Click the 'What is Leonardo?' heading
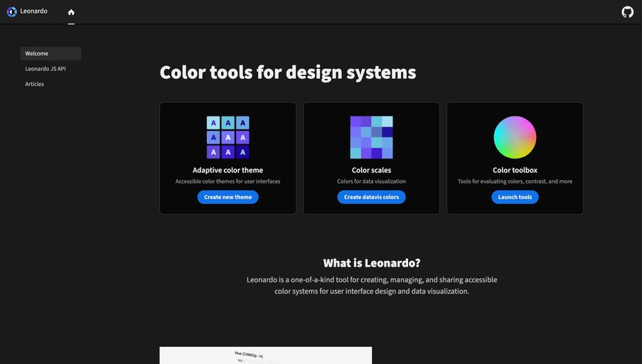The height and width of the screenshot is (364, 642). [371, 263]
